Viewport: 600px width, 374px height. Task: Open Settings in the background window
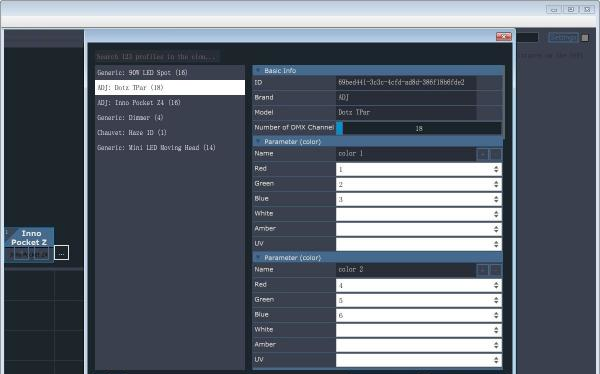[563, 37]
